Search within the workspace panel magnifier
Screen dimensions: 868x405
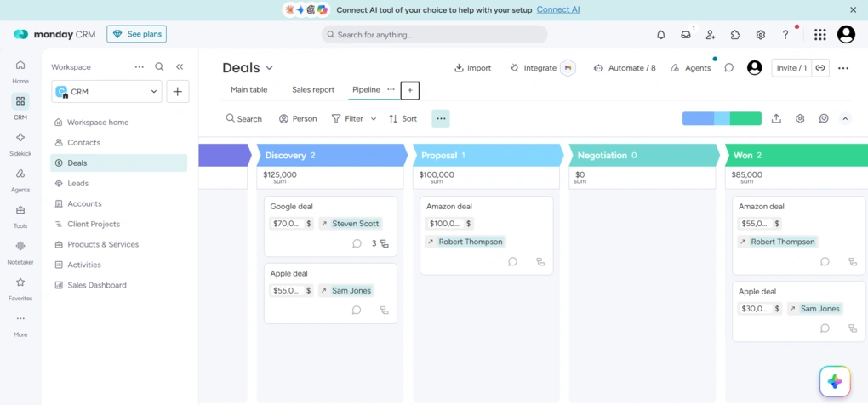159,67
